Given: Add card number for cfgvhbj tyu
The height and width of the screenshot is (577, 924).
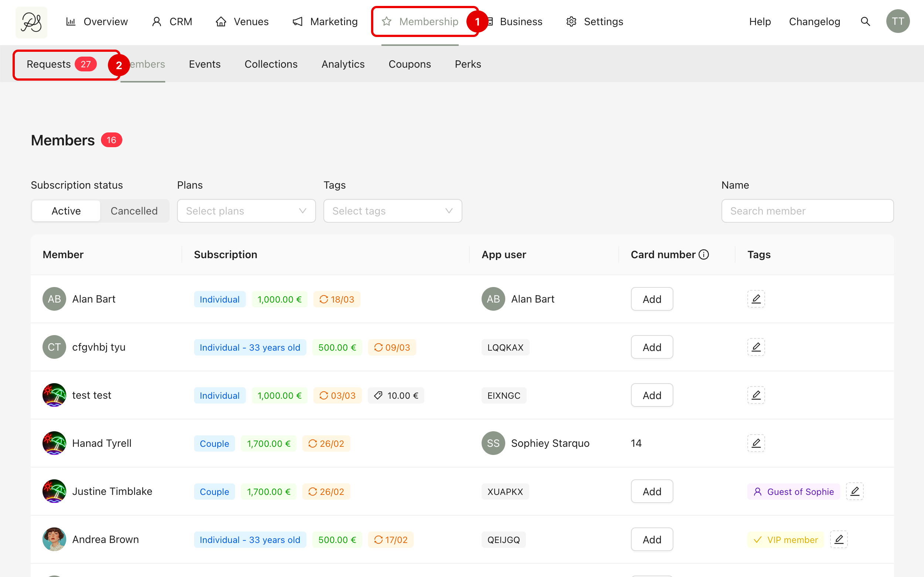Looking at the screenshot, I should click(652, 347).
